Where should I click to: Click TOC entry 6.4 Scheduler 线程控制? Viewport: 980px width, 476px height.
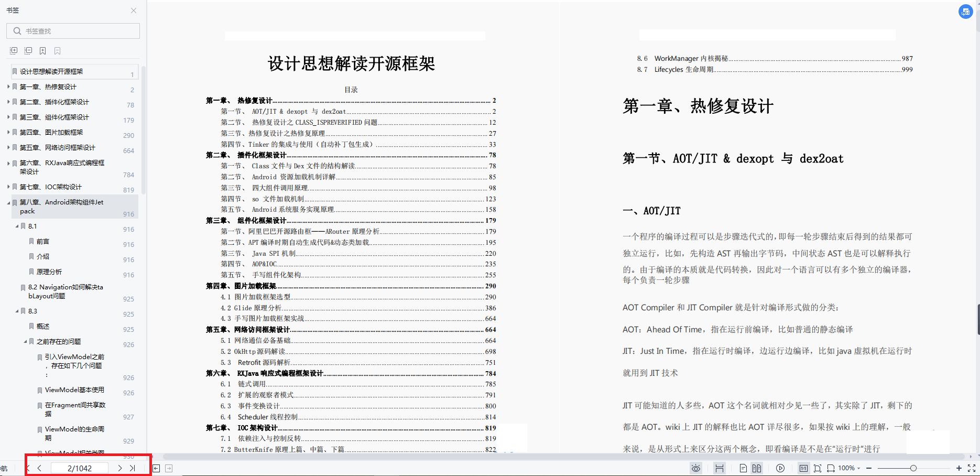[x=358, y=417]
